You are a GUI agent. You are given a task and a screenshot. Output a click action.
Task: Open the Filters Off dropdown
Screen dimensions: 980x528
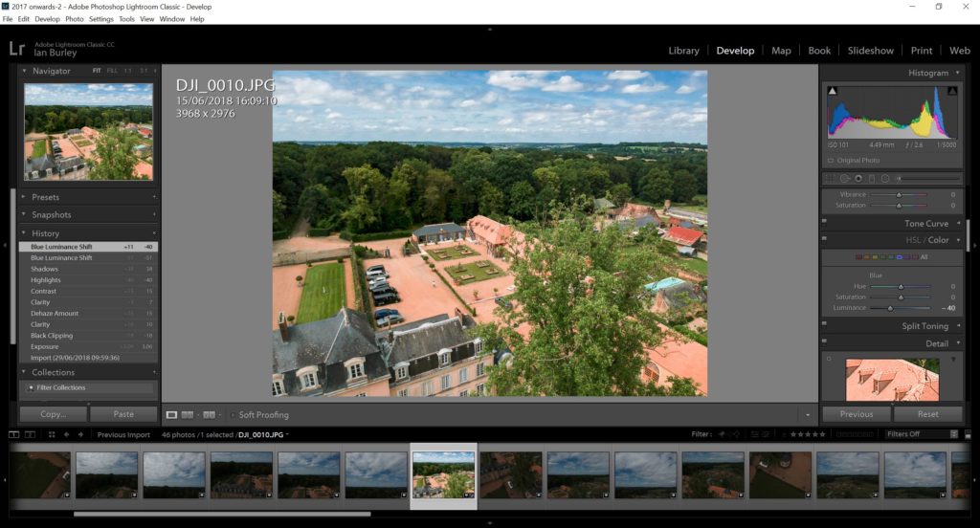click(x=922, y=434)
